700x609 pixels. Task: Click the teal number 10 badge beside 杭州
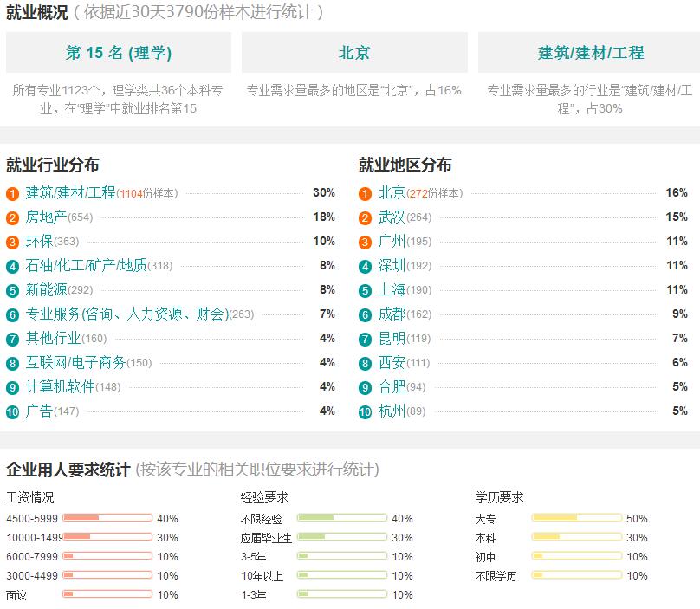(366, 411)
